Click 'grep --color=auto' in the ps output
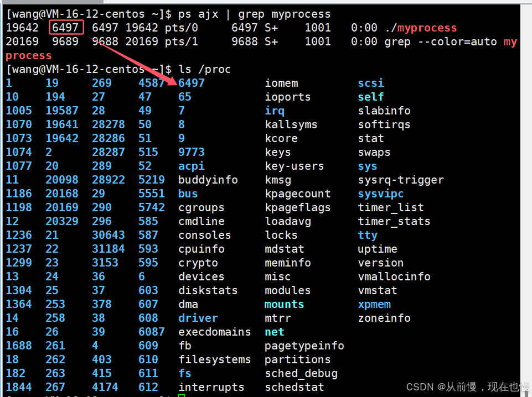 tap(441, 41)
